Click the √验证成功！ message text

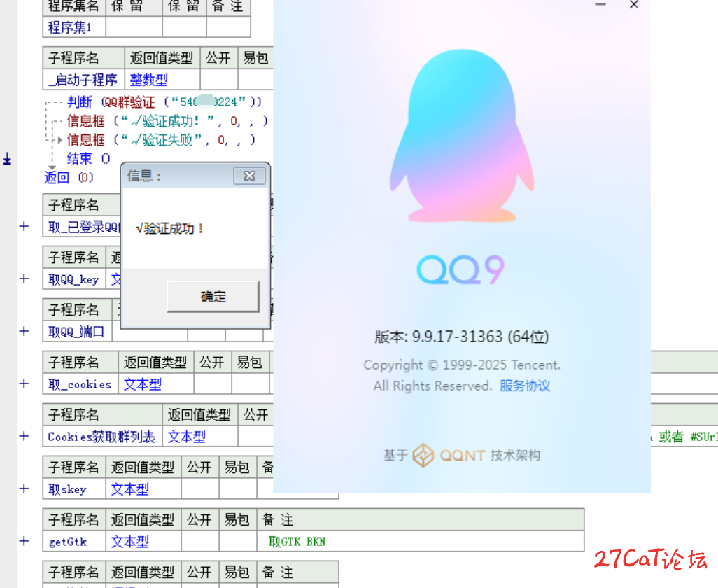pos(170,228)
